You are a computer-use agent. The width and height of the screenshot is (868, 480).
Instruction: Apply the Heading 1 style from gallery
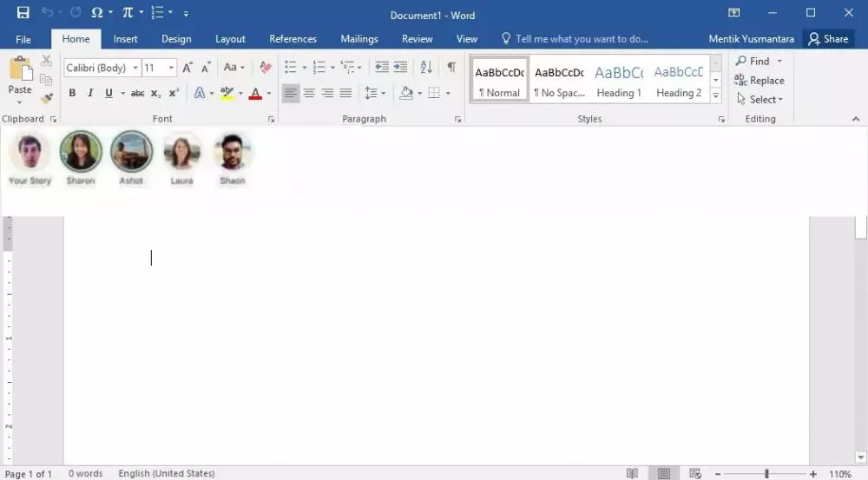619,81
